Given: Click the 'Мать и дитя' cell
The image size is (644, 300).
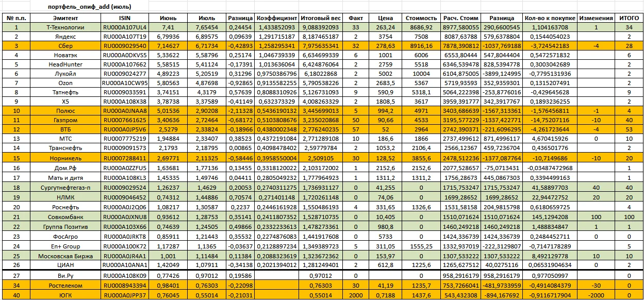Looking at the screenshot, I should [65, 178].
